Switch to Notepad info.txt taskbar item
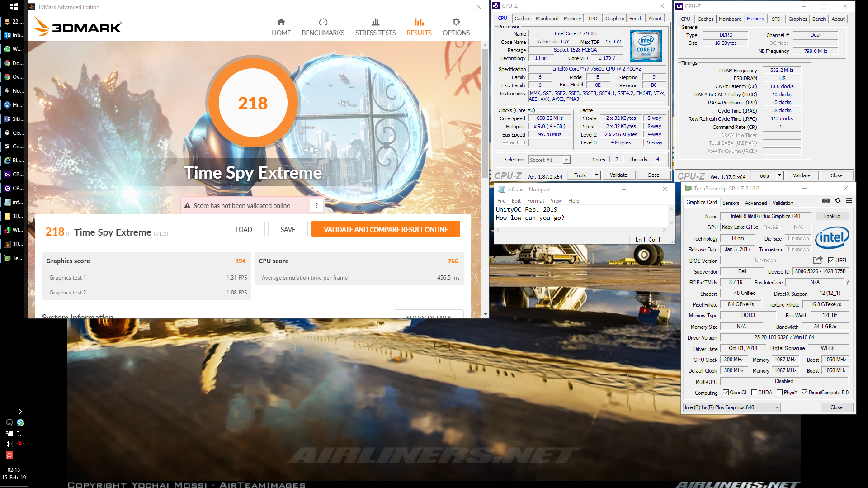The image size is (868, 488). point(14,202)
